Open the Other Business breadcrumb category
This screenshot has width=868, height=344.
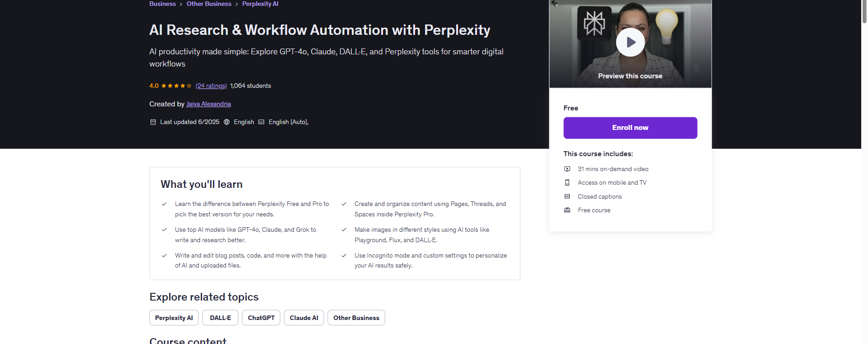209,4
